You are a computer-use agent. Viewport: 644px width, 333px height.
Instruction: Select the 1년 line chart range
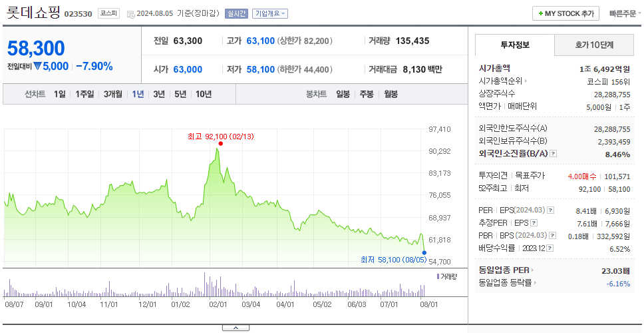[138, 94]
